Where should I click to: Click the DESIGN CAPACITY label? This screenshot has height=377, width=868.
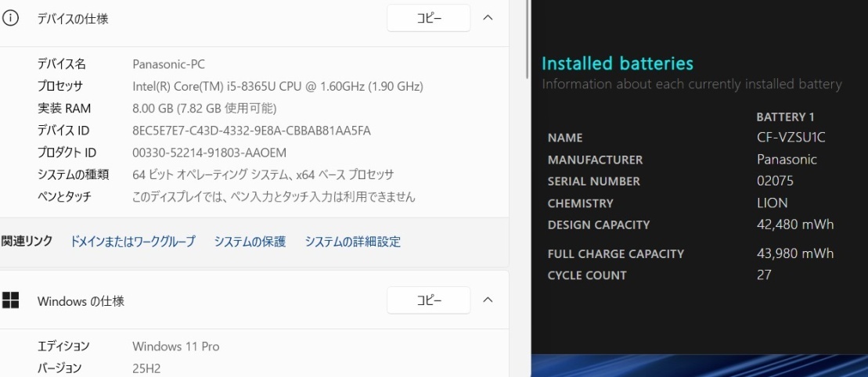599,225
